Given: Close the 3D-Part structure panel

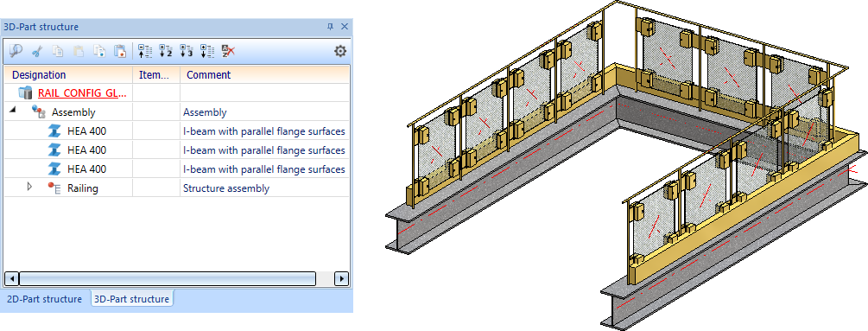Looking at the screenshot, I should [x=345, y=27].
